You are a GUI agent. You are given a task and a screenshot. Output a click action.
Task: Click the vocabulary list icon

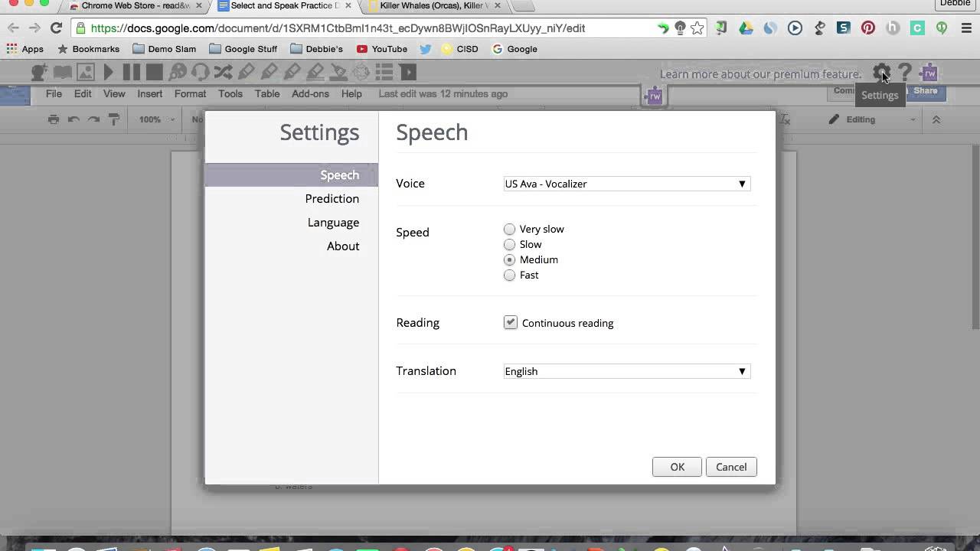pos(384,72)
